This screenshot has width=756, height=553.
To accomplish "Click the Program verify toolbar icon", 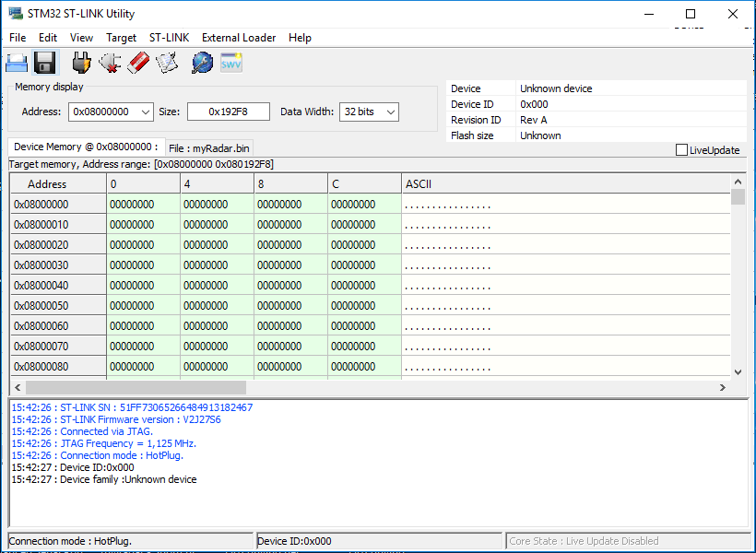I will (167, 64).
